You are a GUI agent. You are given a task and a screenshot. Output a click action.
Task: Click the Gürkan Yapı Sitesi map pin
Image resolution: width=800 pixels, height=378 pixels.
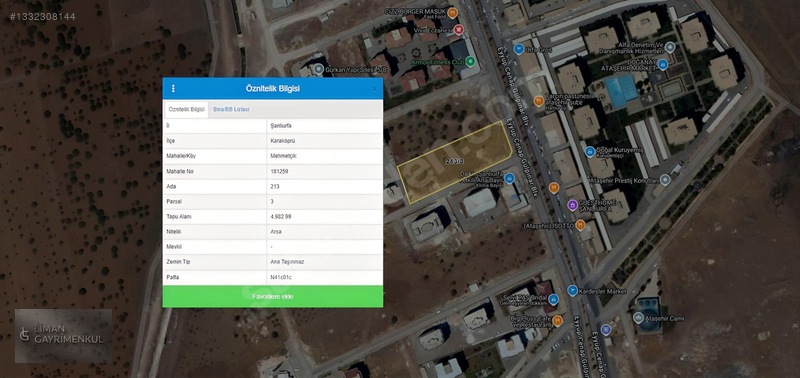tap(319, 69)
